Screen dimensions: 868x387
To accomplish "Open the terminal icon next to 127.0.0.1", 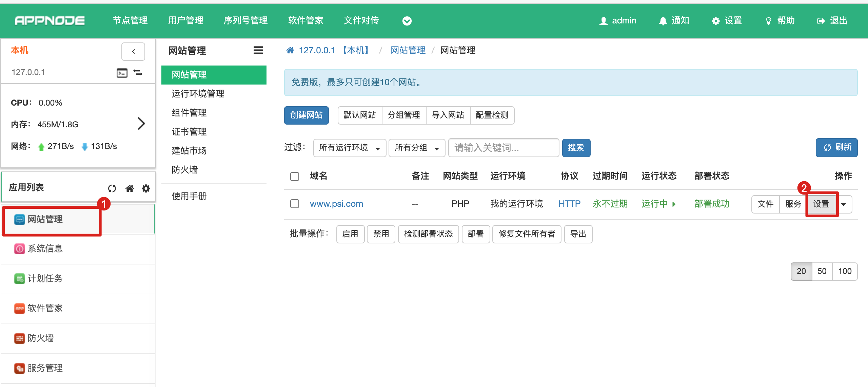I will click(122, 73).
